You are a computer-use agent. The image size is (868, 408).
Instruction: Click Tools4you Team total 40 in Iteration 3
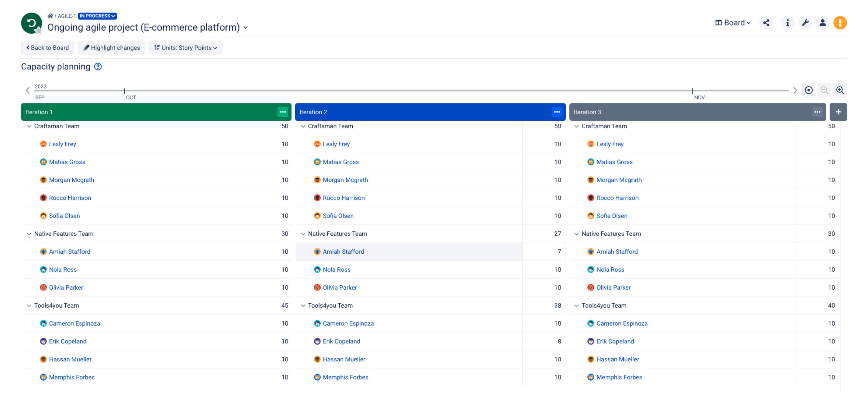click(x=831, y=305)
